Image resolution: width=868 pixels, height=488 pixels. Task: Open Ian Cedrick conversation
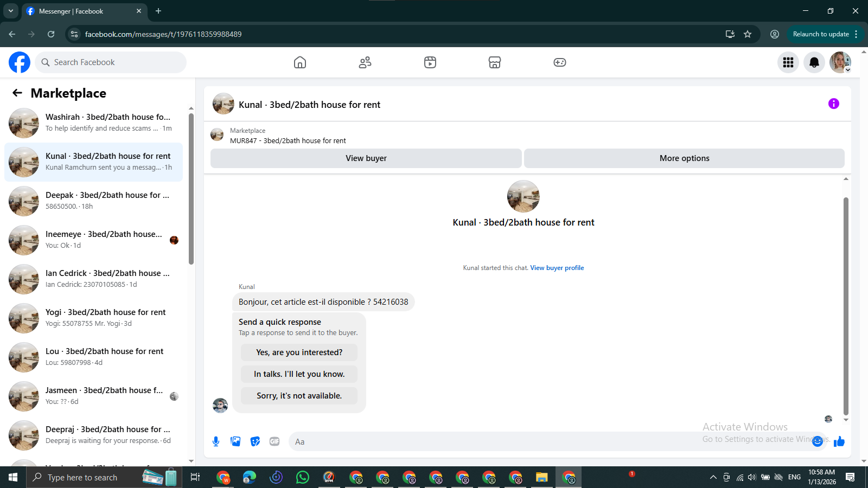[x=93, y=279]
